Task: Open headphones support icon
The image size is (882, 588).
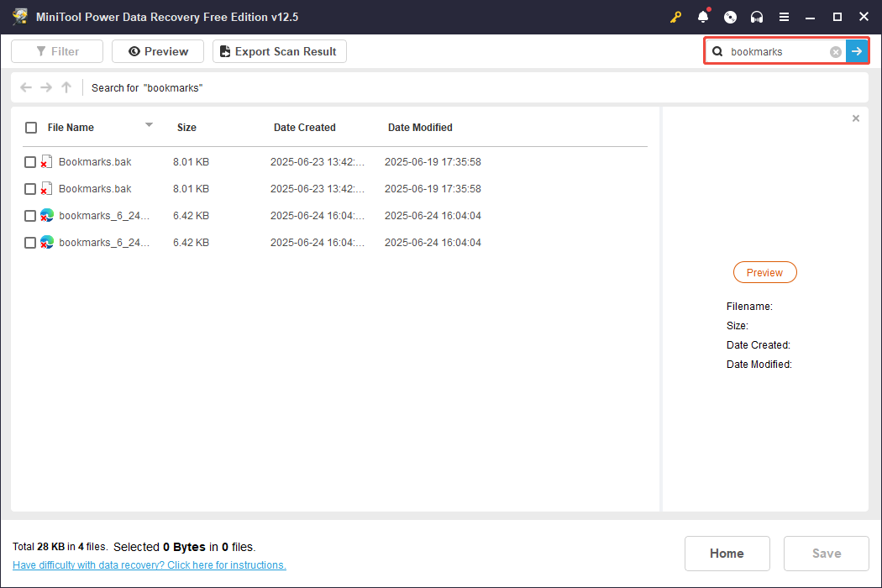Action: tap(757, 17)
